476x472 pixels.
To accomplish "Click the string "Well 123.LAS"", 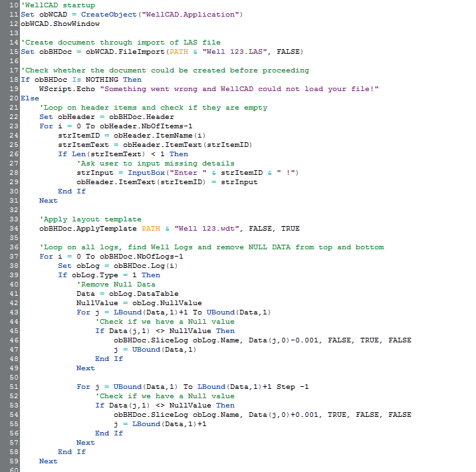I will pyautogui.click(x=235, y=52).
